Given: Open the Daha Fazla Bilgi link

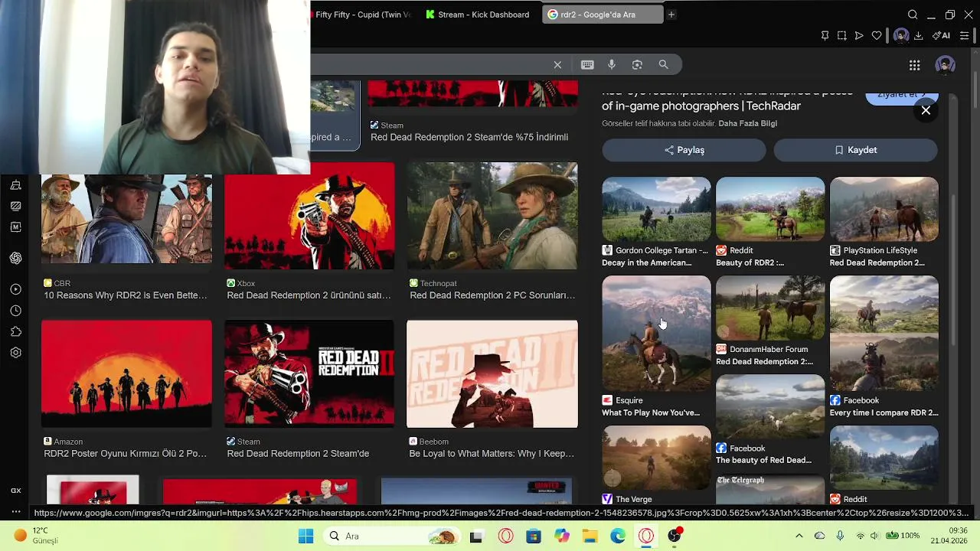Looking at the screenshot, I should pyautogui.click(x=747, y=123).
